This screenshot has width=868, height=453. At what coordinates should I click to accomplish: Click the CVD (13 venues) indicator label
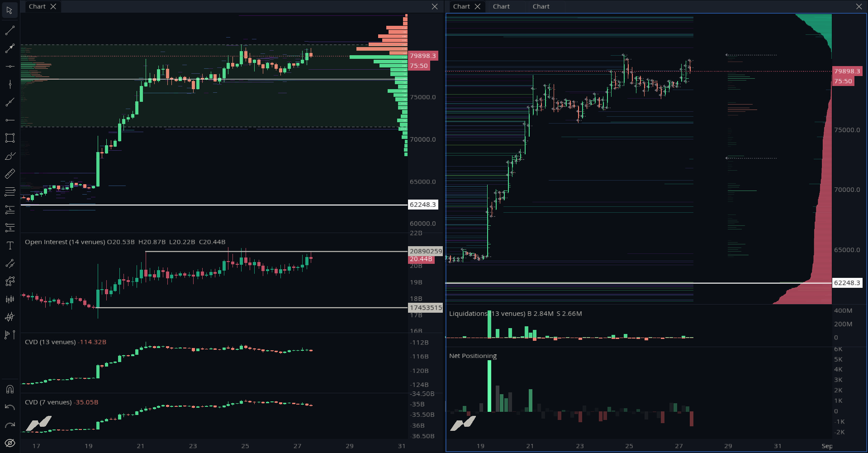pyautogui.click(x=50, y=342)
